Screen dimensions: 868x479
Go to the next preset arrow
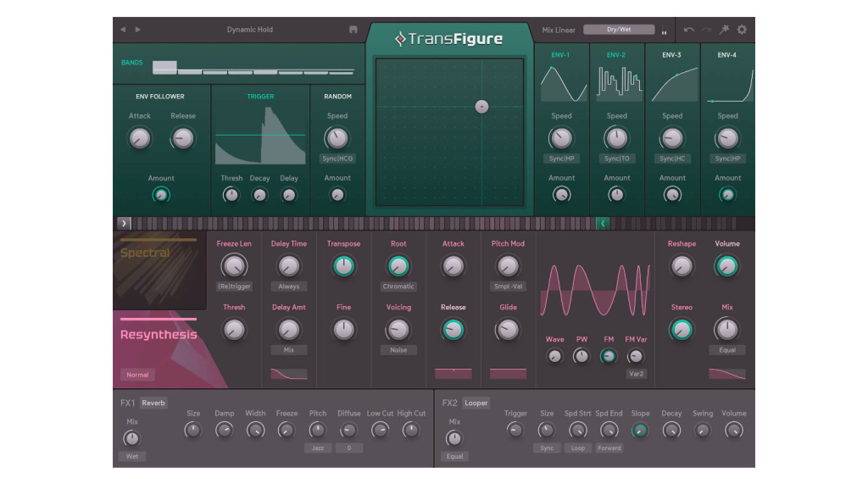pyautogui.click(x=138, y=30)
